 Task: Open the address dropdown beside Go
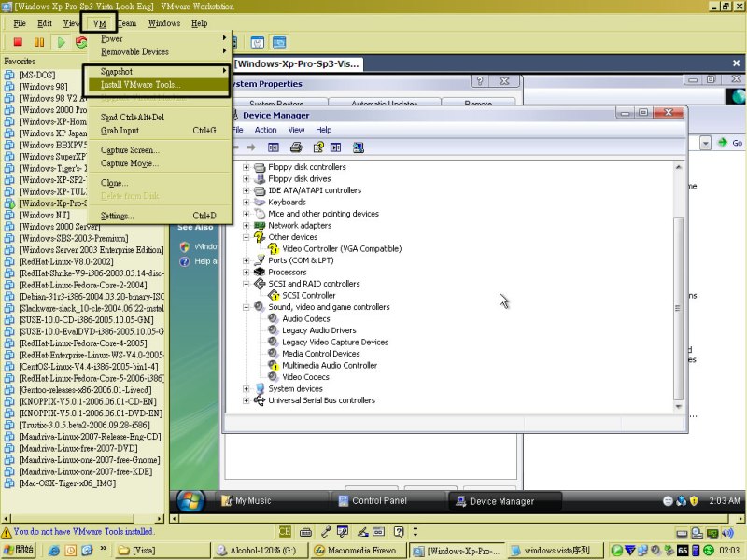(x=705, y=143)
